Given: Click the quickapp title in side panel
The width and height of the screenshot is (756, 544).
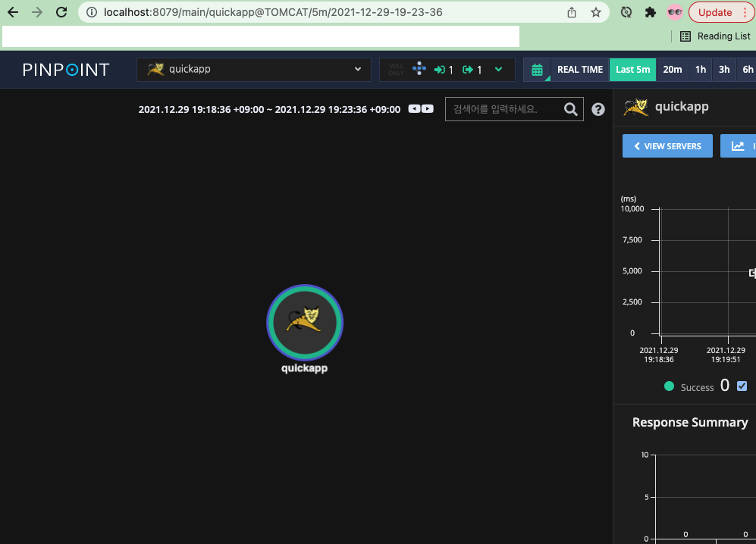Looking at the screenshot, I should [682, 107].
